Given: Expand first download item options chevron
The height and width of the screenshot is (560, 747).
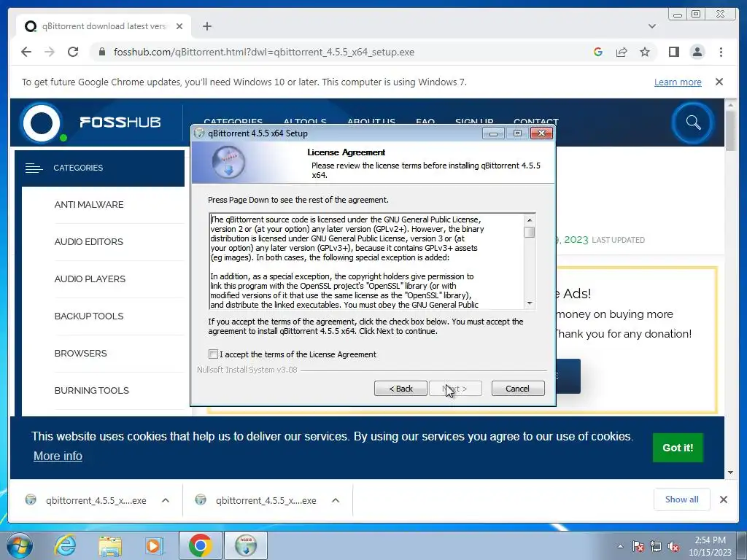Looking at the screenshot, I should [166, 500].
